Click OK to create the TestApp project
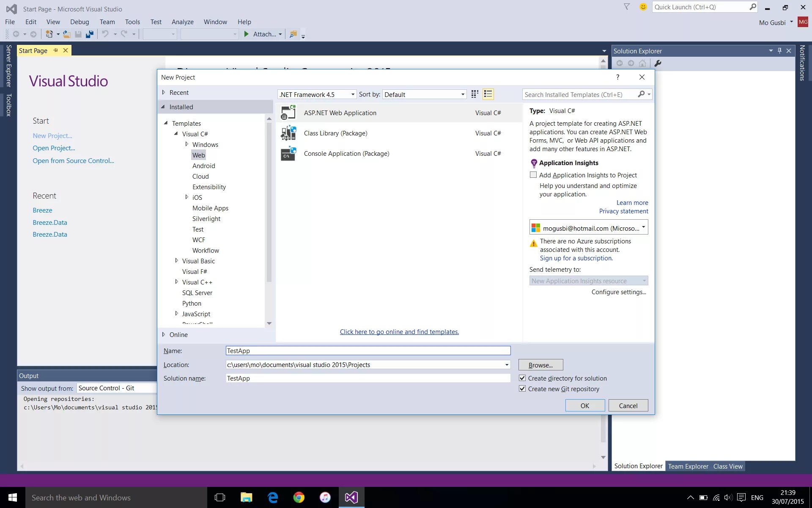The image size is (812, 508). coord(584,405)
